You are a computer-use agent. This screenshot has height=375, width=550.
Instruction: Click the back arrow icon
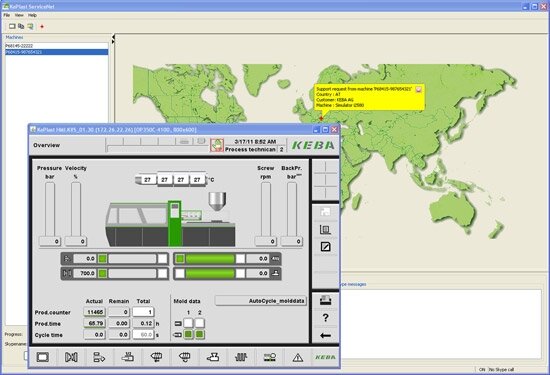326,335
